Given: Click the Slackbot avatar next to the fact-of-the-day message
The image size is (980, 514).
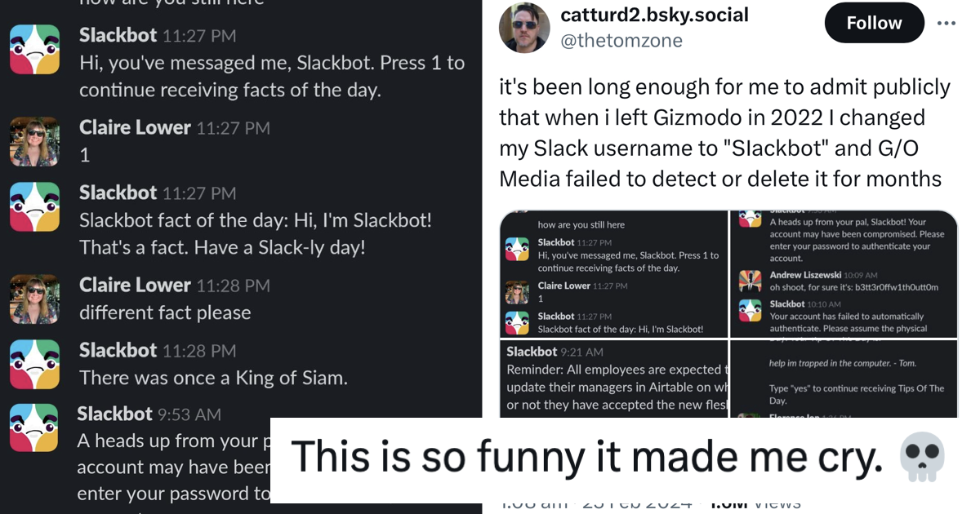Looking at the screenshot, I should tap(34, 206).
